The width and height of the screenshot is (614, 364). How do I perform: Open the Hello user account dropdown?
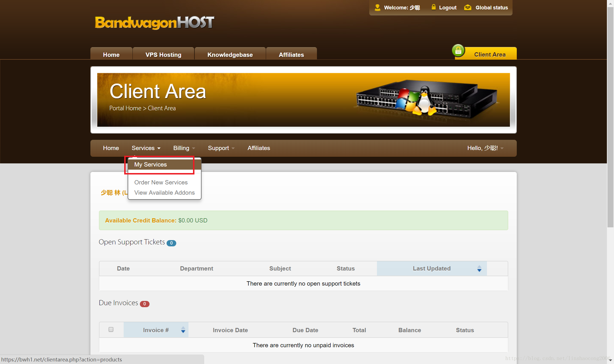(x=485, y=148)
